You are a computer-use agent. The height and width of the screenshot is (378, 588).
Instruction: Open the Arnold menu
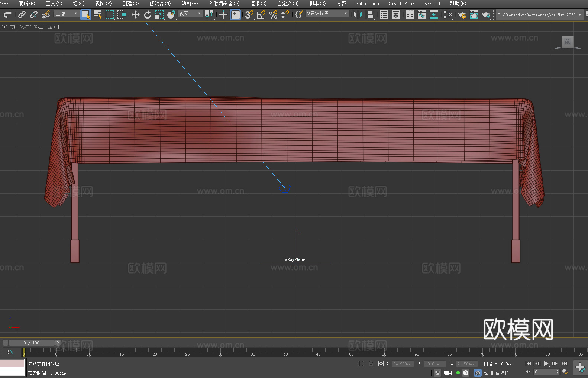tap(432, 3)
